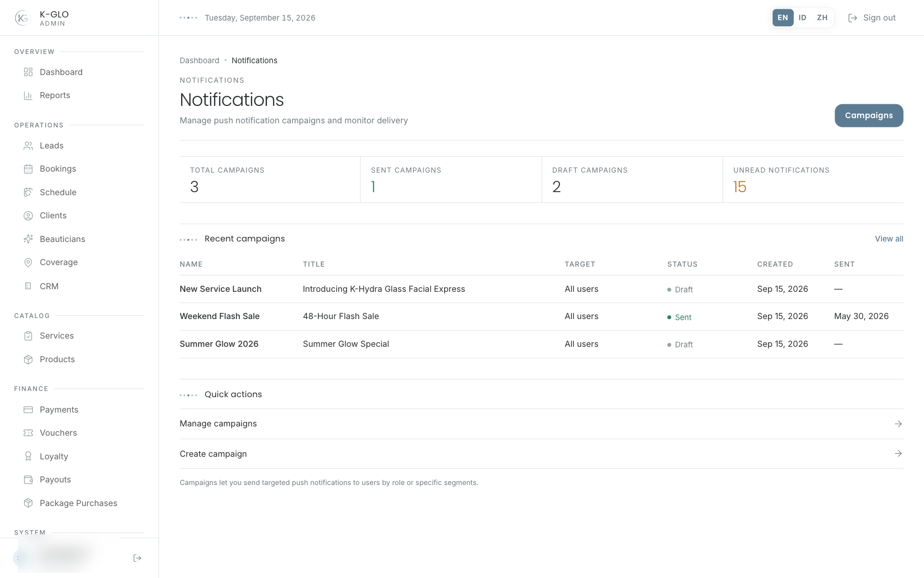
Task: Click the logout icon beside the user profile
Action: (x=137, y=558)
